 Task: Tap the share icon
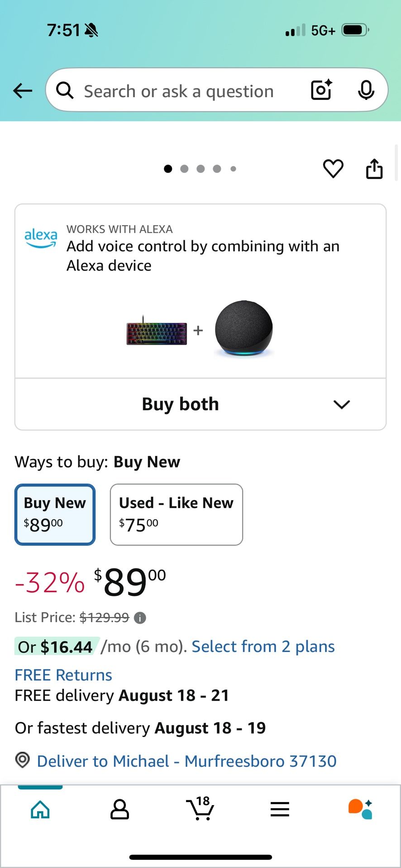(374, 169)
